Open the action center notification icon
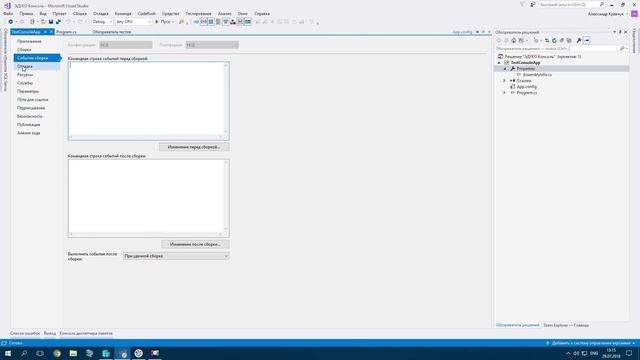Viewport: 640px width, 360px height. [629, 353]
